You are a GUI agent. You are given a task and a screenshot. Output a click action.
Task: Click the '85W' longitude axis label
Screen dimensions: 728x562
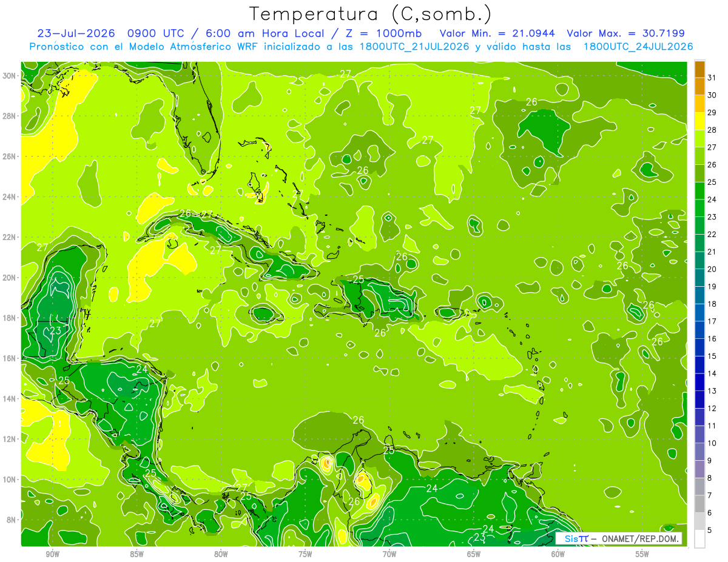click(x=136, y=554)
